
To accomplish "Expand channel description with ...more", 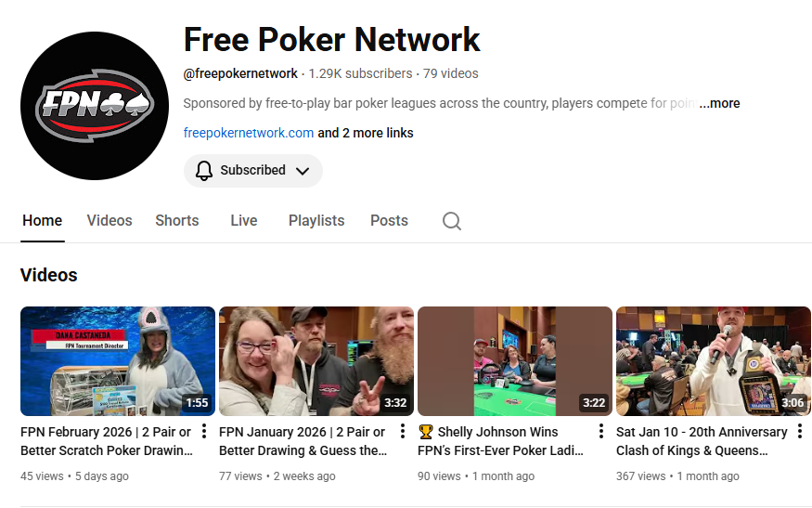I will [x=720, y=103].
